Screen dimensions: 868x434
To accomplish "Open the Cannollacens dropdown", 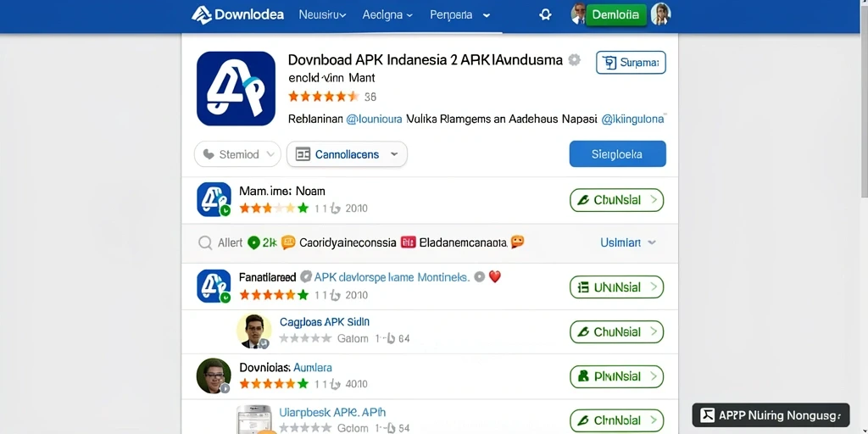I will (347, 154).
